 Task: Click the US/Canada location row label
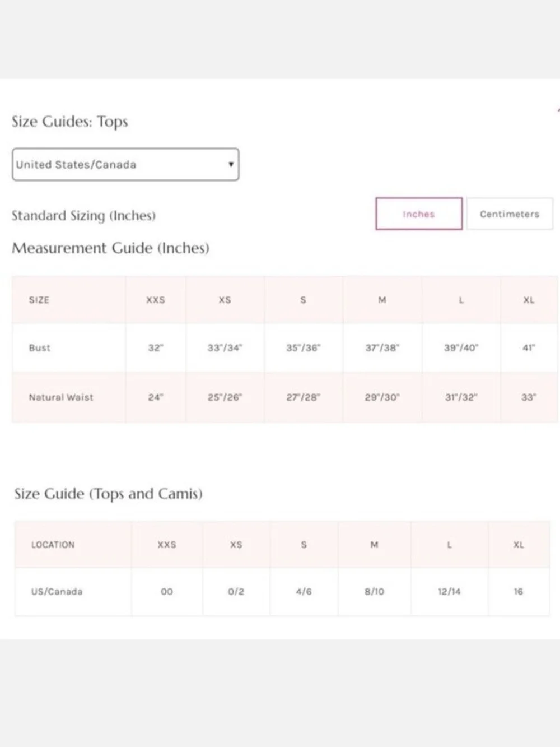(57, 591)
